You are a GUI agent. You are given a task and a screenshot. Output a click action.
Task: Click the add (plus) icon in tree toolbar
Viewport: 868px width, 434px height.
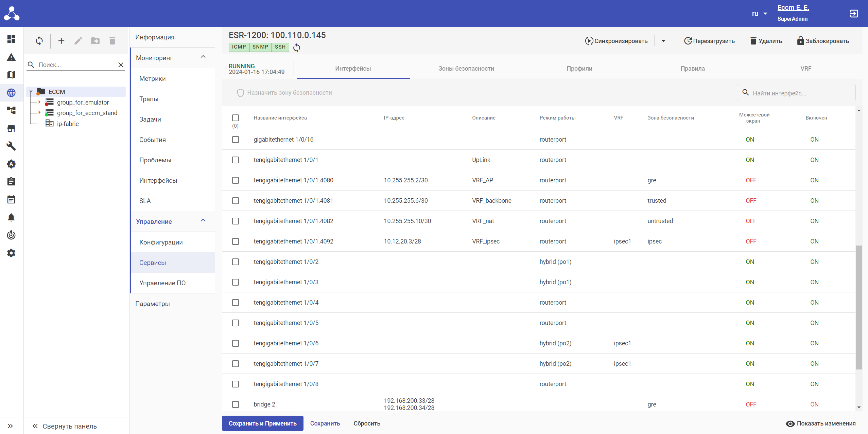click(61, 41)
